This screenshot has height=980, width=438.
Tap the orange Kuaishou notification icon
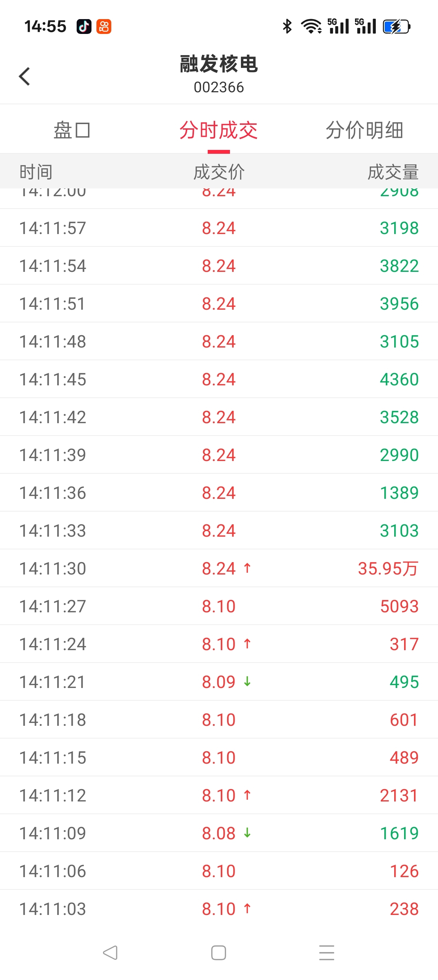click(104, 26)
